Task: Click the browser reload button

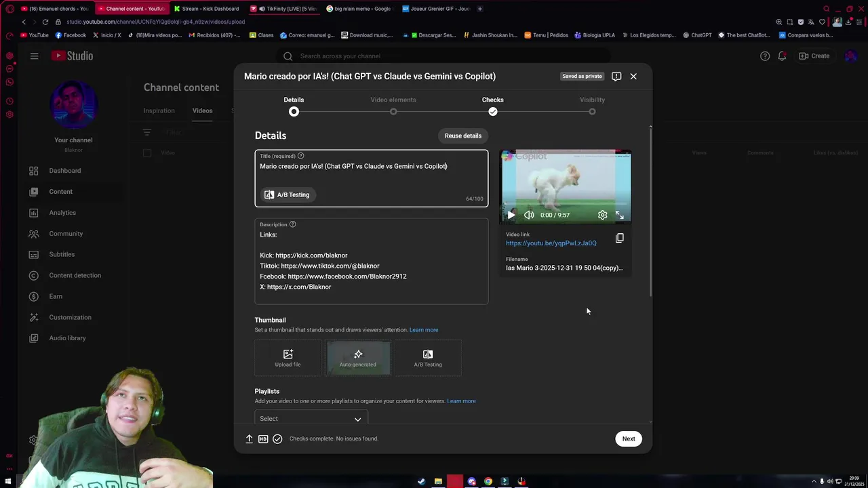Action: click(45, 22)
